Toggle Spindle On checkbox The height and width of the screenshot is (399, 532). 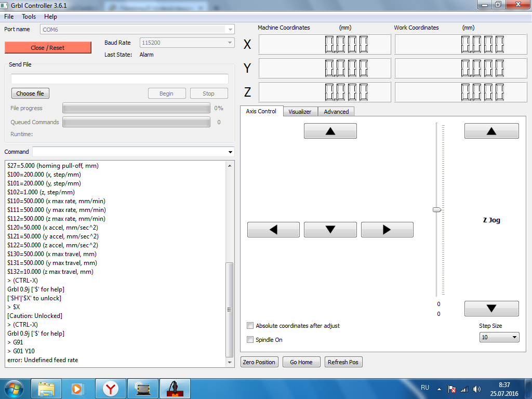point(250,340)
